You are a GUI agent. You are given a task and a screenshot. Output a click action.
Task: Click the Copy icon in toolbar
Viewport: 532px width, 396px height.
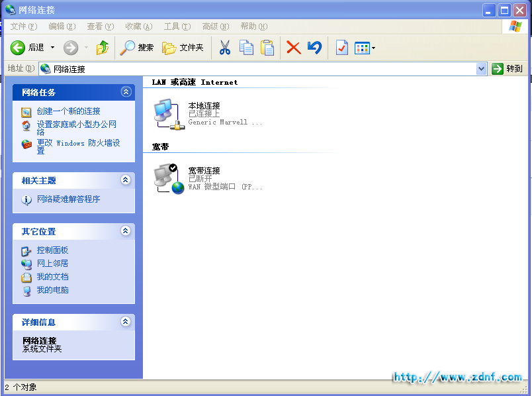point(246,48)
